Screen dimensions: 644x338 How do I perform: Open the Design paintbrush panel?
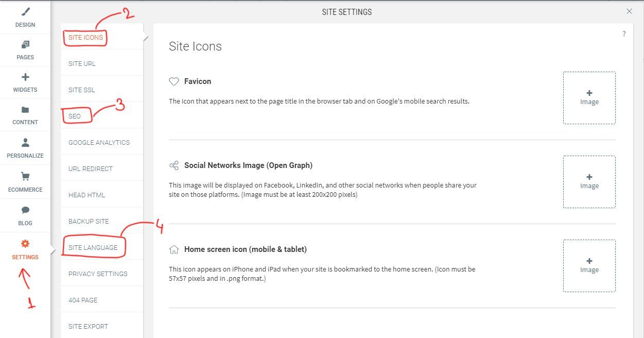tap(25, 12)
